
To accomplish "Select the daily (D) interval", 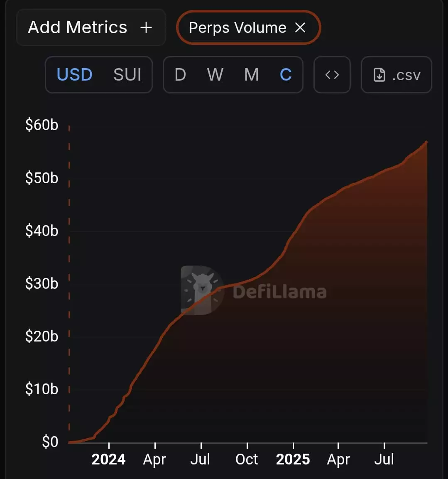I will pyautogui.click(x=180, y=75).
